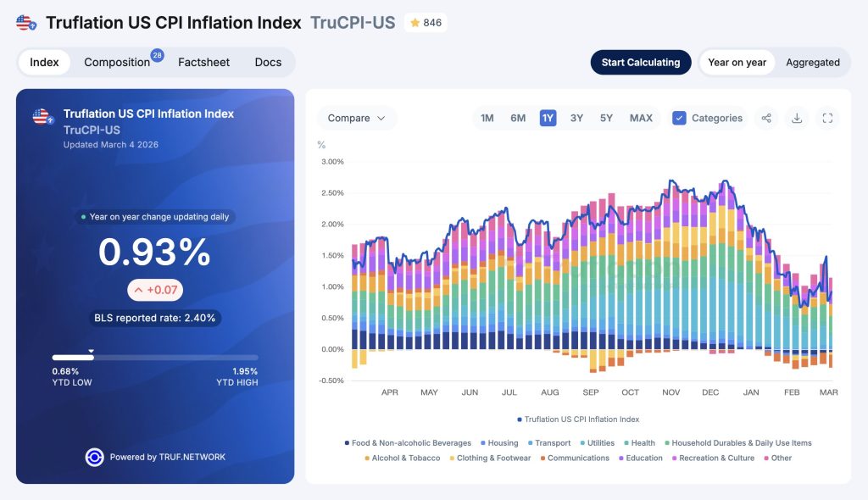Open the Compare dropdown
Screen dimensions: 868x500
(356, 118)
